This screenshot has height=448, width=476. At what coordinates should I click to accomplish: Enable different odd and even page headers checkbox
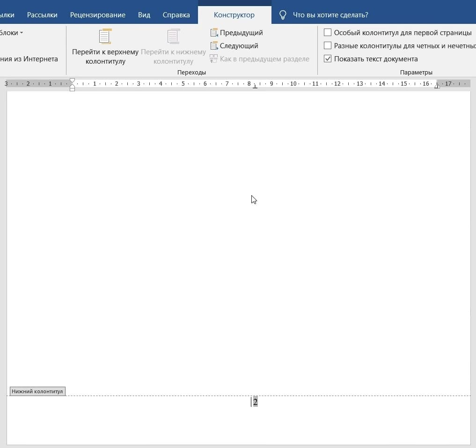click(328, 45)
